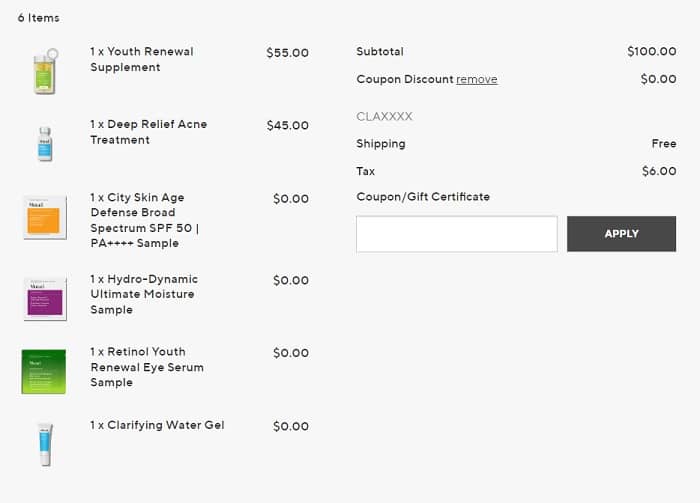Click Retinol Youth Renewal Eye Serum text

[146, 367]
